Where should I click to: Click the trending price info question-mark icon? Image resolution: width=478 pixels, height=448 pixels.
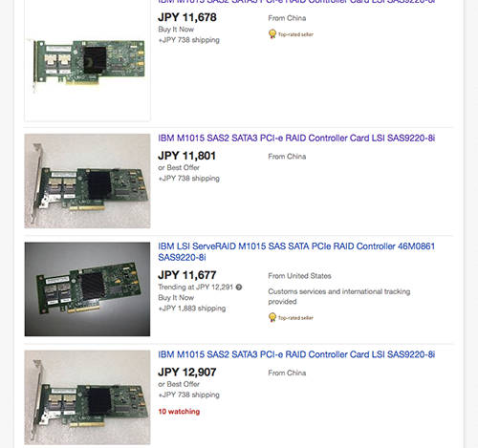239,288
